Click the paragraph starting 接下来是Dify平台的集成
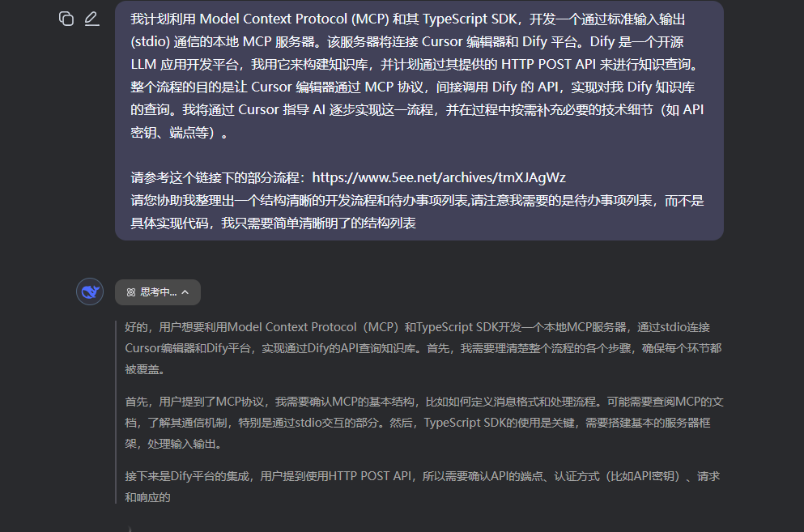804x532 pixels. coord(423,487)
